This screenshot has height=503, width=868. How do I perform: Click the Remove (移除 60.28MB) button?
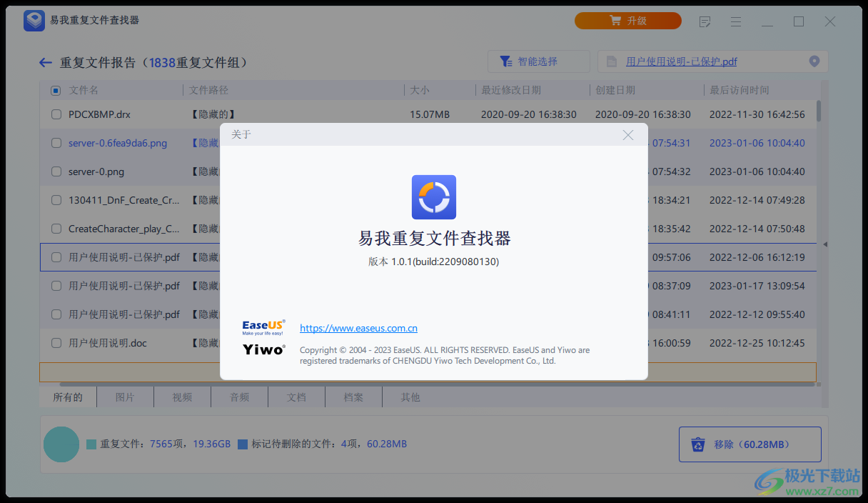point(750,444)
